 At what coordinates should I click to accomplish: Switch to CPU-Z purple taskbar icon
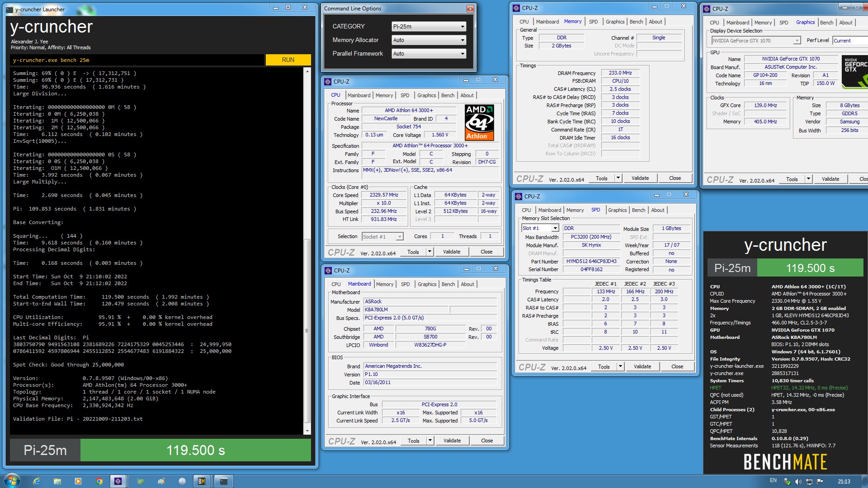118,481
